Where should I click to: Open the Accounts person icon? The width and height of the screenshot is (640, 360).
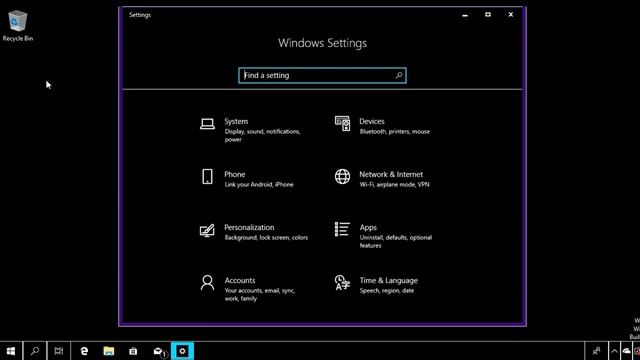tap(207, 282)
